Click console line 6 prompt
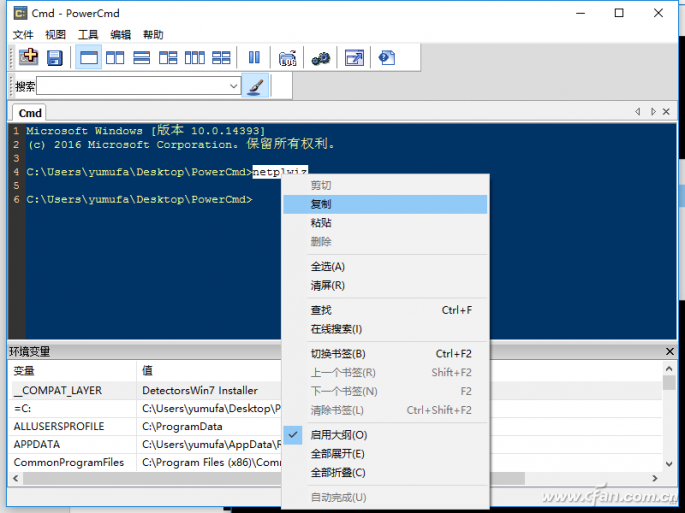The width and height of the screenshot is (685, 513). (x=139, y=200)
